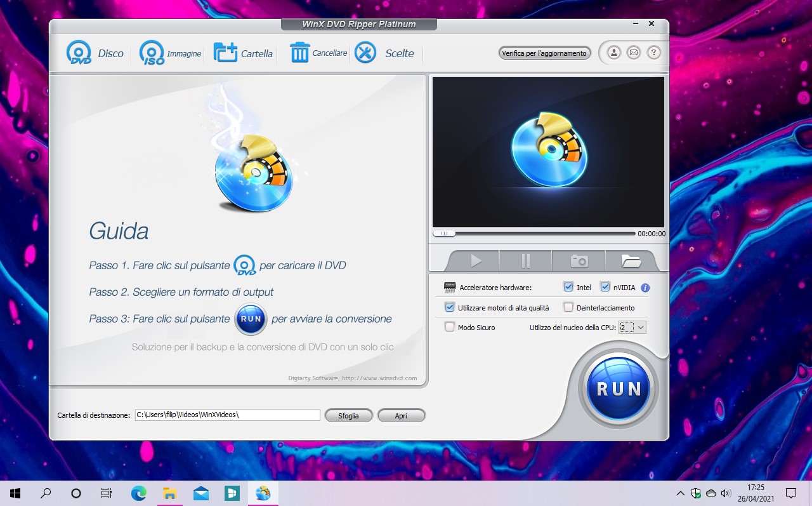Click the Sfoglia button
Viewport: 812px width, 506px height.
[x=348, y=415]
